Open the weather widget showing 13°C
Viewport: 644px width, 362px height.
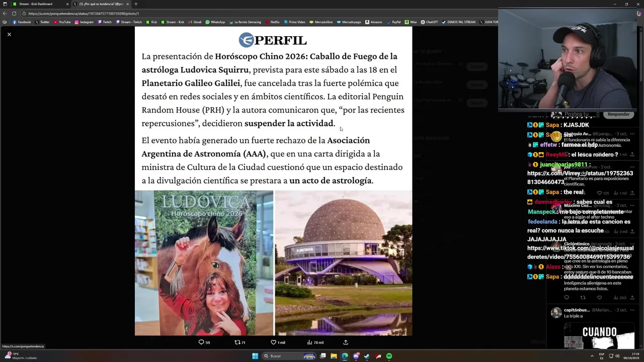coord(20,356)
